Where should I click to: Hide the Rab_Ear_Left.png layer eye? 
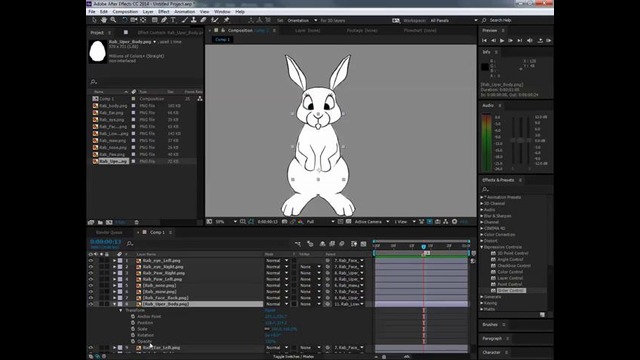(91, 348)
